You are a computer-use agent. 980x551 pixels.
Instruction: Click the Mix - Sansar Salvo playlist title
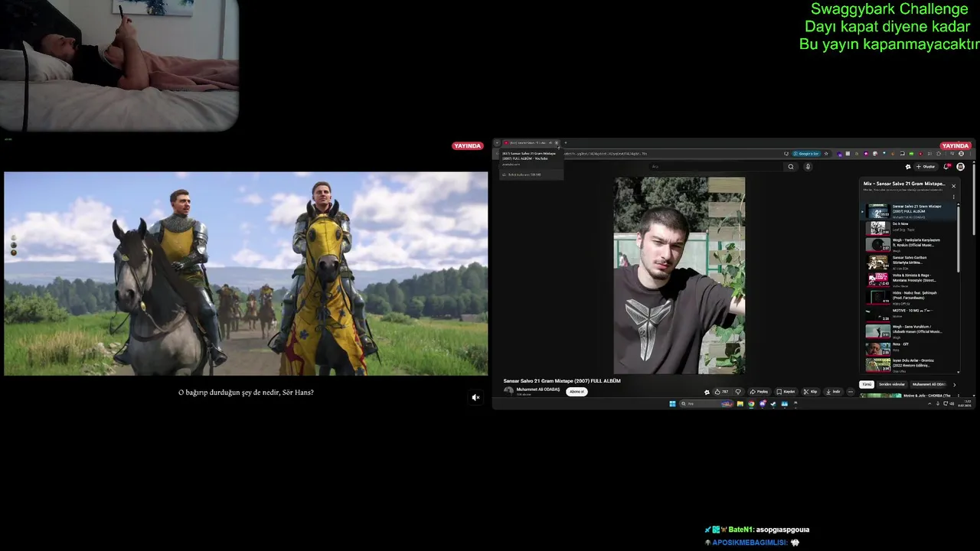coord(904,184)
